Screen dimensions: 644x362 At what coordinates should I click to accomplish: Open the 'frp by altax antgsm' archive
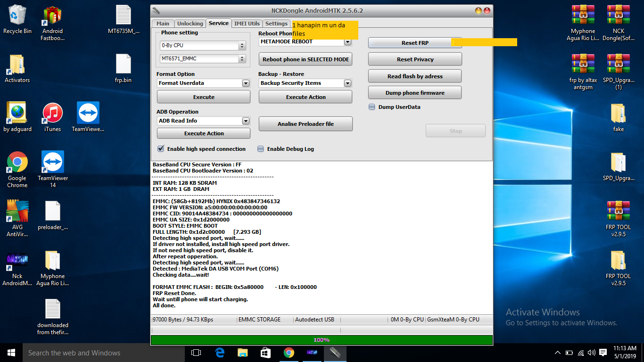pos(583,72)
